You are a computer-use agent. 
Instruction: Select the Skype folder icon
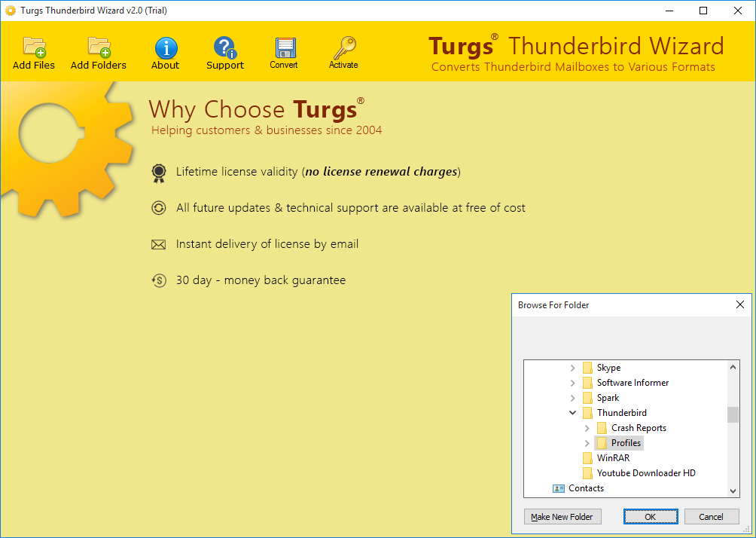tap(587, 368)
